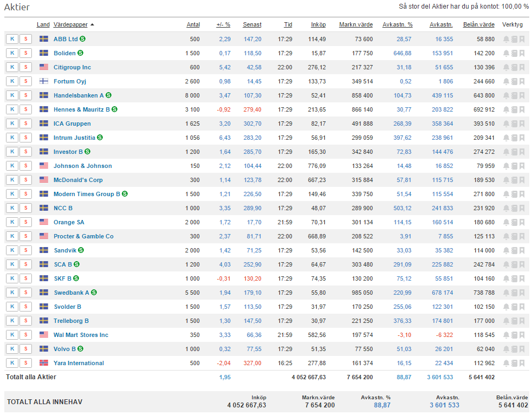Sort by Markn.värde column header
Viewport: 532px width, 415px height.
click(356, 24)
